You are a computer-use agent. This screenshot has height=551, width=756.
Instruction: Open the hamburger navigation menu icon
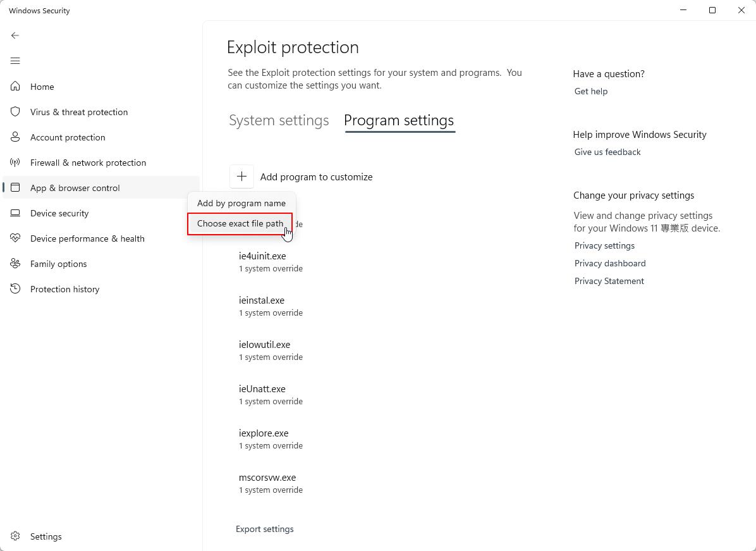click(x=15, y=61)
